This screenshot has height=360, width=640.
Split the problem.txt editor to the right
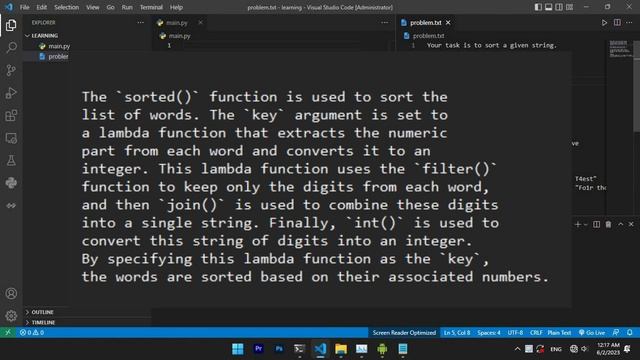coord(617,23)
